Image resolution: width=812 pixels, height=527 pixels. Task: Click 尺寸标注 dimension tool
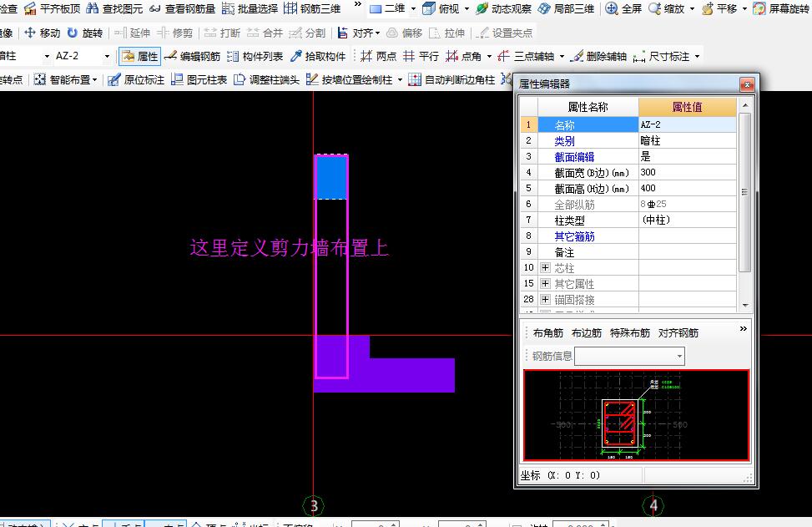tap(661, 56)
